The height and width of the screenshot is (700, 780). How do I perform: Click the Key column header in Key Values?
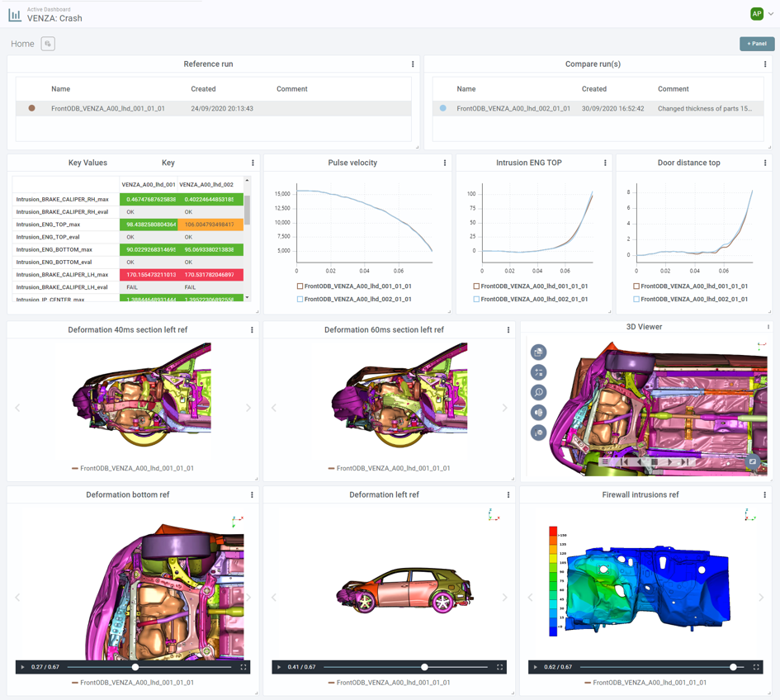(168, 163)
